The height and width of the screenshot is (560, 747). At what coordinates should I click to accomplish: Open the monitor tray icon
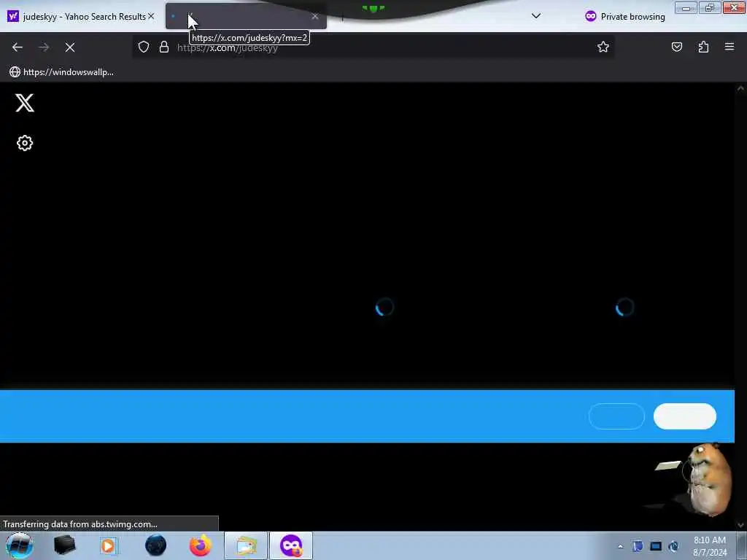point(656,546)
